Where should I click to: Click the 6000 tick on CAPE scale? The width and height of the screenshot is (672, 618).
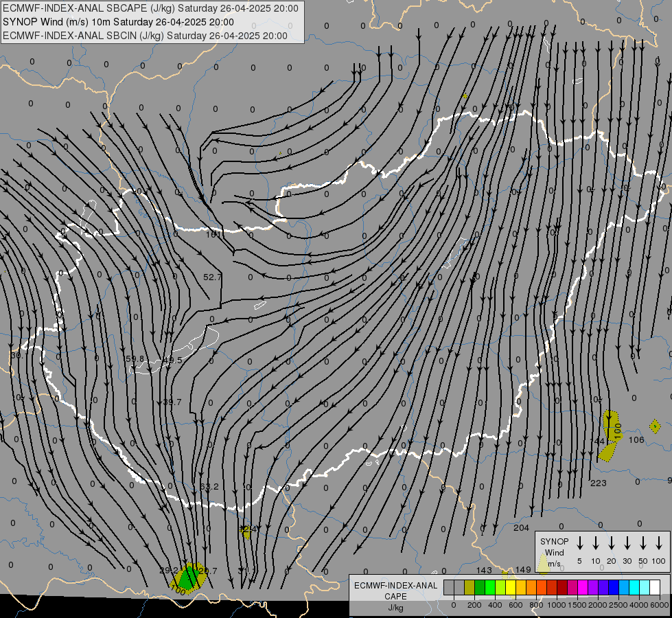coord(660,605)
